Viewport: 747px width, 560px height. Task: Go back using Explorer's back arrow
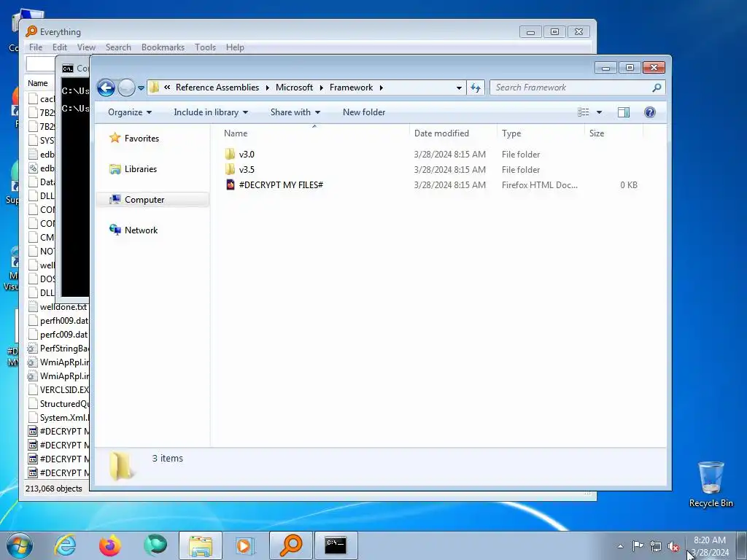[x=106, y=87]
